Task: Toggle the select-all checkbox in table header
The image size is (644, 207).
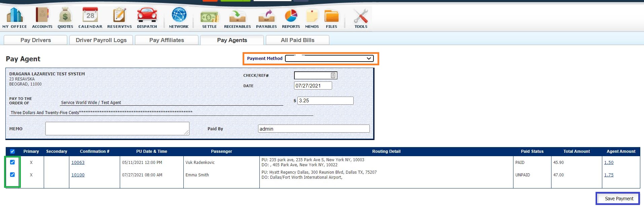Action: pyautogui.click(x=12, y=151)
